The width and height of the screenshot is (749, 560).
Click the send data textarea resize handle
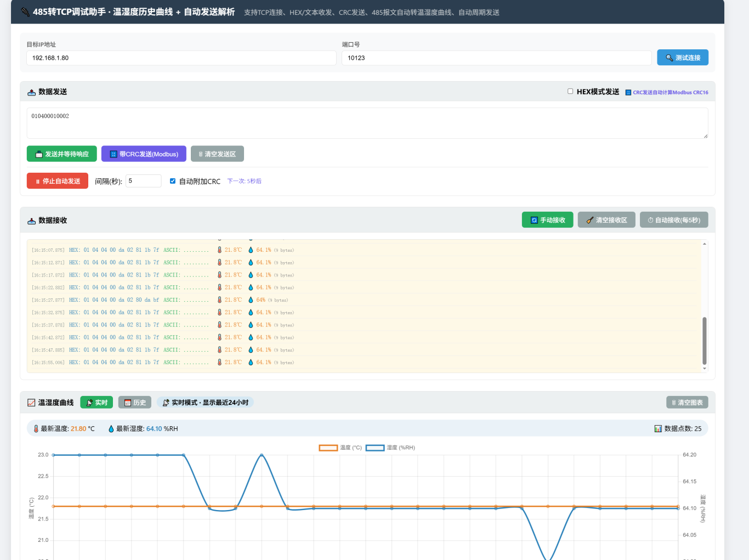click(705, 136)
